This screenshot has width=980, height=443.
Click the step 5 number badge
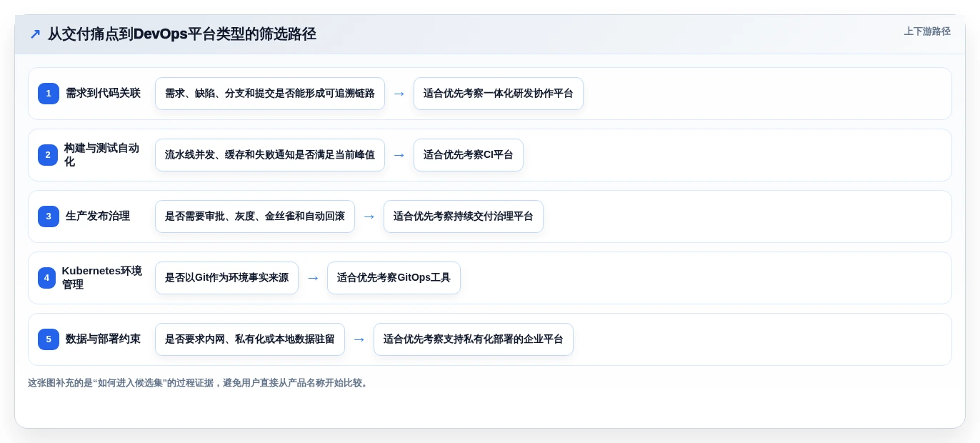49,339
